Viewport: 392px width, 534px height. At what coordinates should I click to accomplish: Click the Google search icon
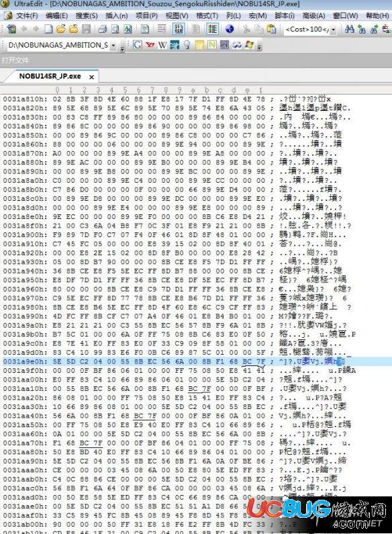(x=138, y=45)
